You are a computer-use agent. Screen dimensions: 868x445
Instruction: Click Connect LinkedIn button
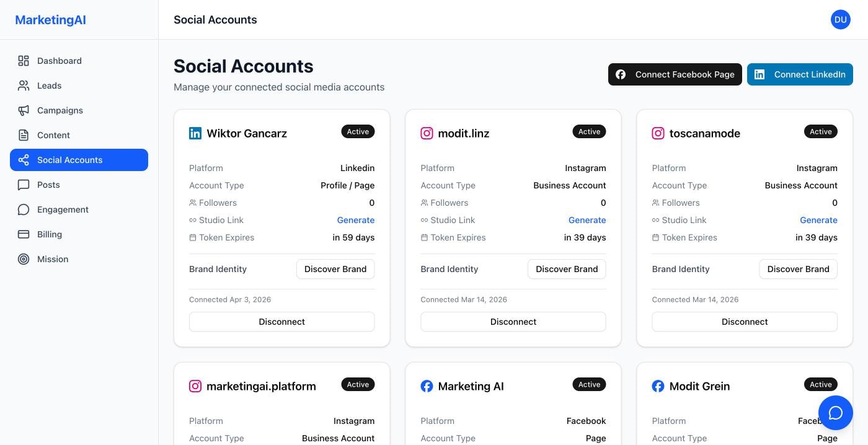click(x=800, y=74)
